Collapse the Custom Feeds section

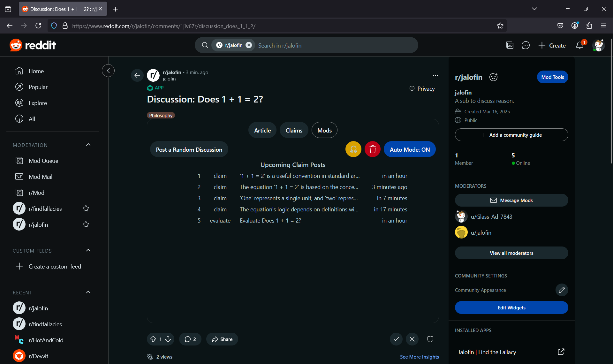pos(88,251)
